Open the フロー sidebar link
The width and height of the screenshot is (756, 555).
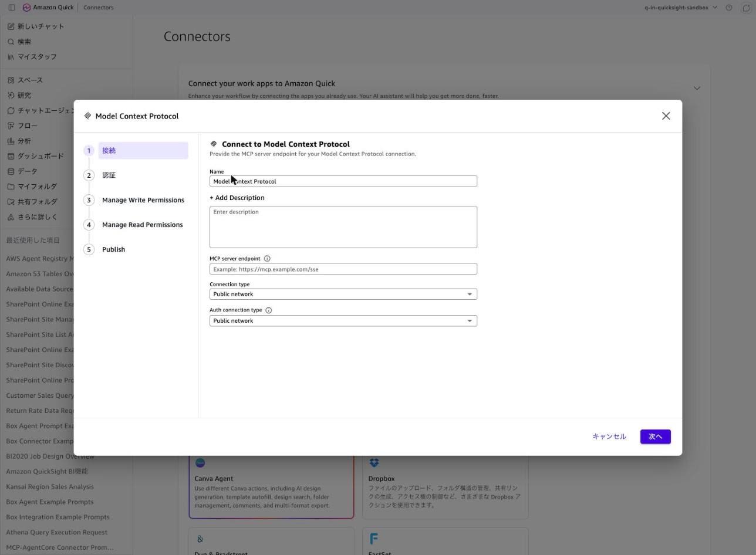[x=28, y=126]
